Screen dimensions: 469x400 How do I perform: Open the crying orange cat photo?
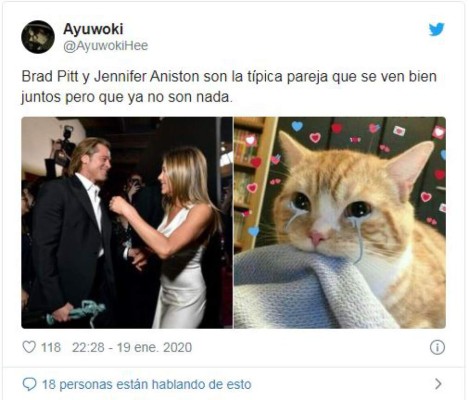[x=340, y=223]
